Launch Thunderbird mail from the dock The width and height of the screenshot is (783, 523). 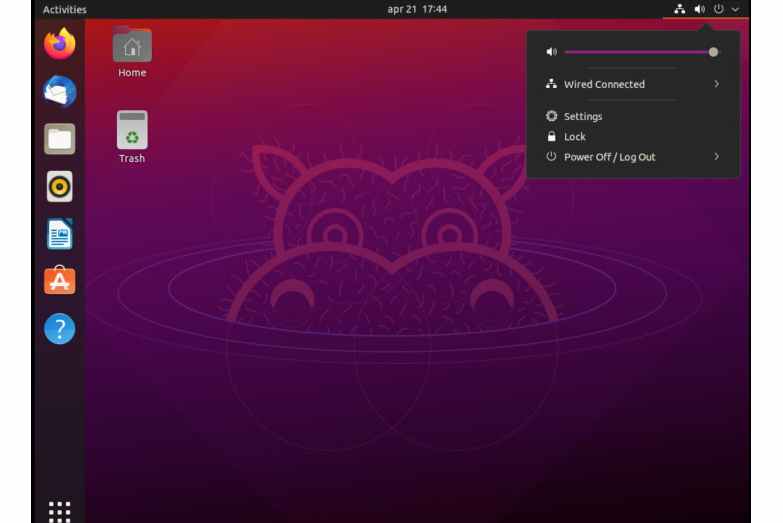[x=60, y=91]
